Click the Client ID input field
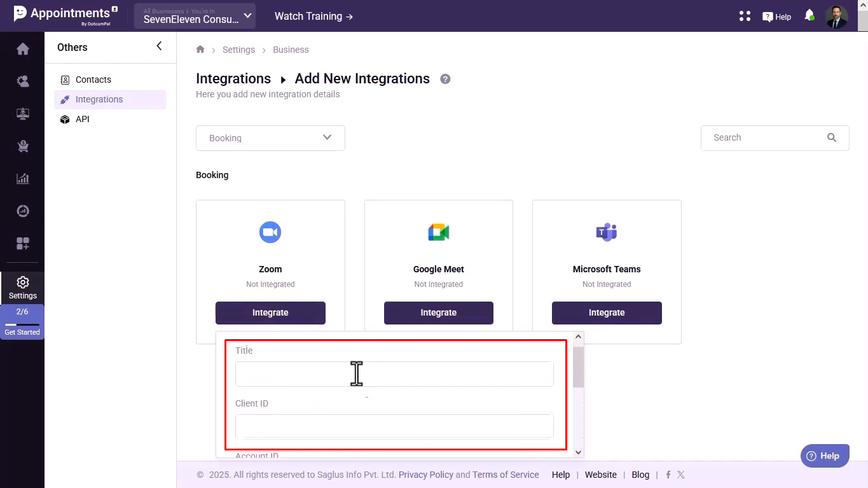The image size is (868, 488). click(394, 426)
